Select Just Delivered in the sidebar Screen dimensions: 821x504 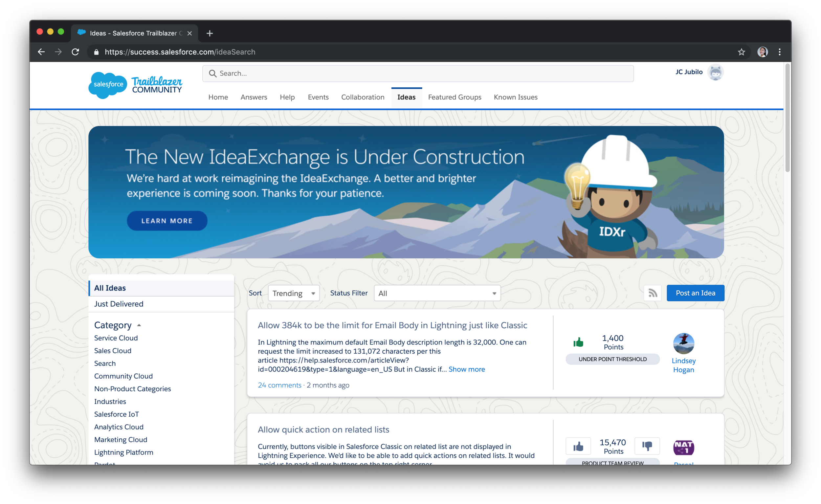[162, 304]
